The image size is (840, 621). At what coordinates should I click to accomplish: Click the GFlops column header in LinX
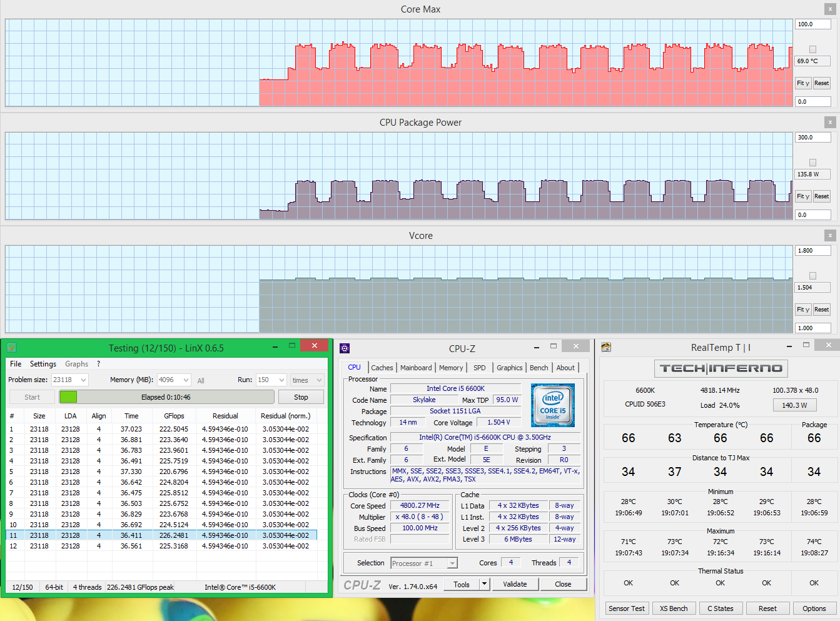point(174,416)
